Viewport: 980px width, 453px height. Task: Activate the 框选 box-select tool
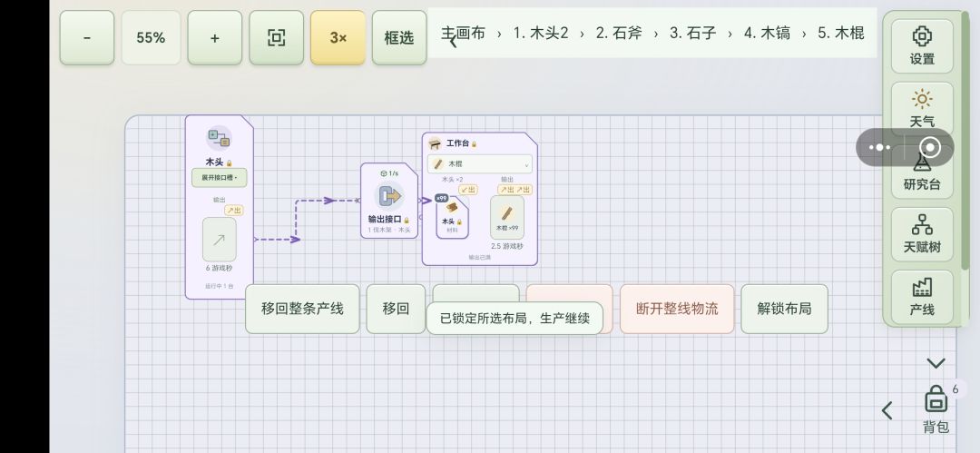399,37
